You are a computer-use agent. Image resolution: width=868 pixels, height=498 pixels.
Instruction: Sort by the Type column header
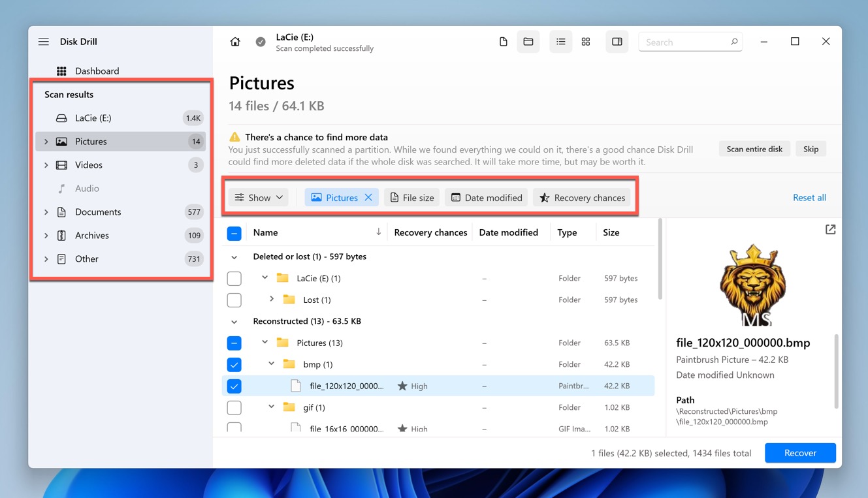[567, 232]
